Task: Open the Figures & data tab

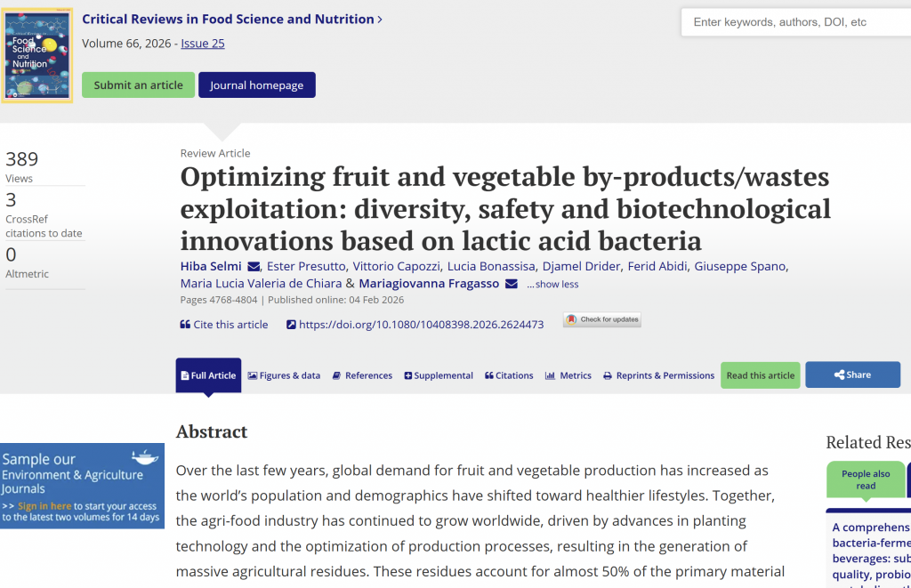Action: pos(284,376)
